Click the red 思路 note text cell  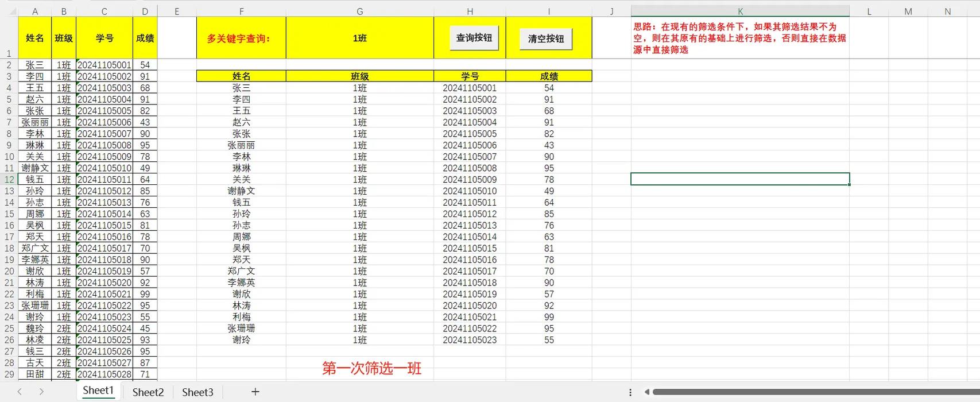(739, 38)
